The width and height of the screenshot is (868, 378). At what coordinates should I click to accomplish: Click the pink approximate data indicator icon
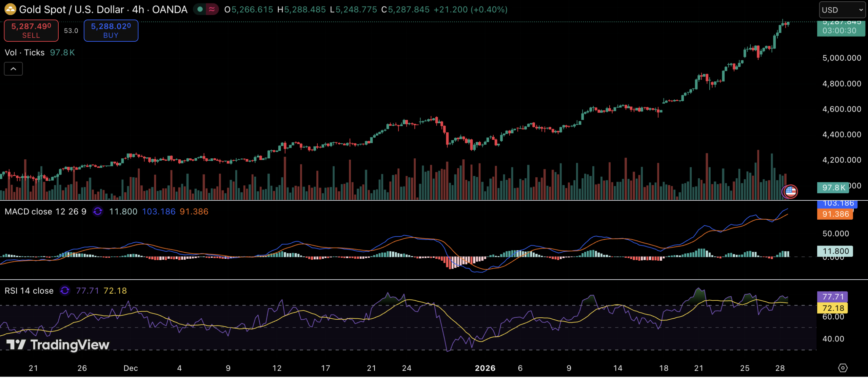(212, 9)
